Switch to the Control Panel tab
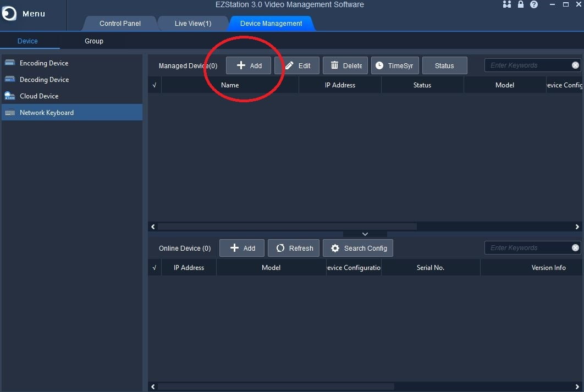 tap(119, 23)
